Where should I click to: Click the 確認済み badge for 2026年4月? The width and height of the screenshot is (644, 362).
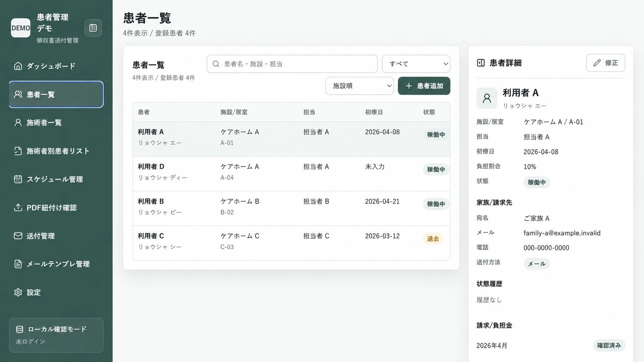tap(609, 345)
